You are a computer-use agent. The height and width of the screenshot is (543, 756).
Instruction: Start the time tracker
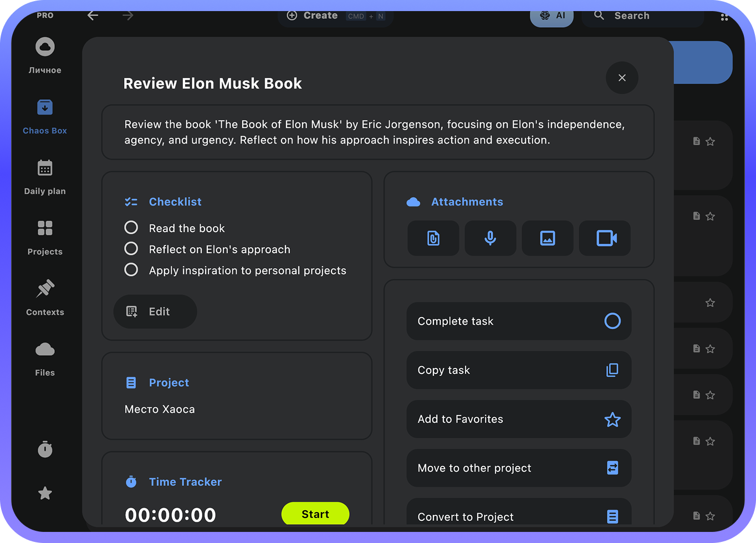tap(315, 514)
